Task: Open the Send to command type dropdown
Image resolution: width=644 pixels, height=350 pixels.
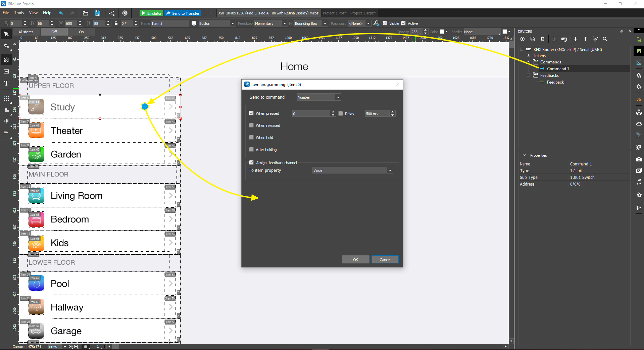Action: pyautogui.click(x=338, y=97)
